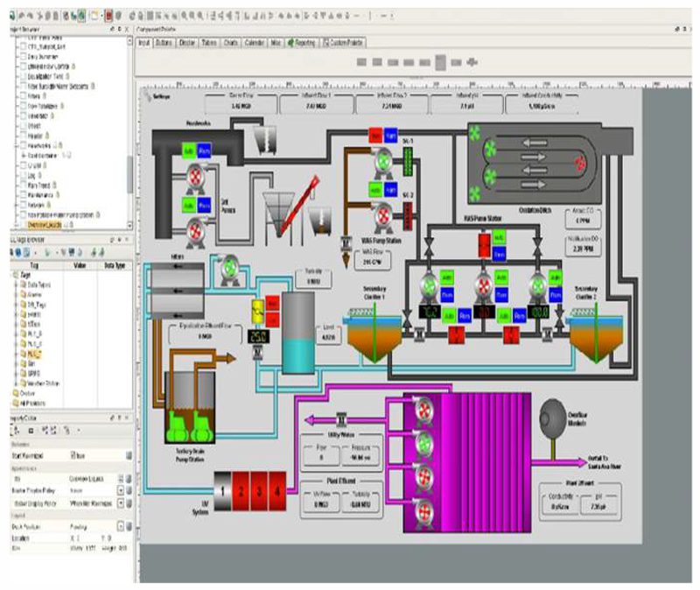Select UV System bank 3
This screenshot has width=700, height=590.
[259, 491]
